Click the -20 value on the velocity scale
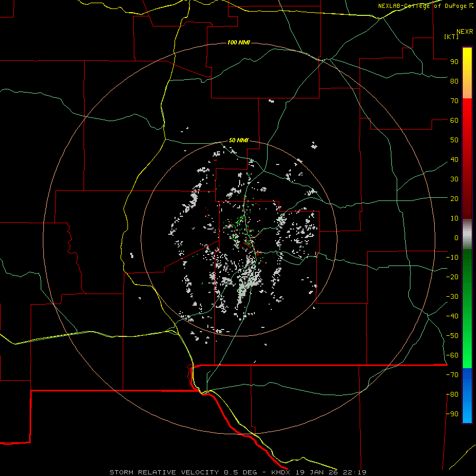476x476 pixels. (452, 277)
